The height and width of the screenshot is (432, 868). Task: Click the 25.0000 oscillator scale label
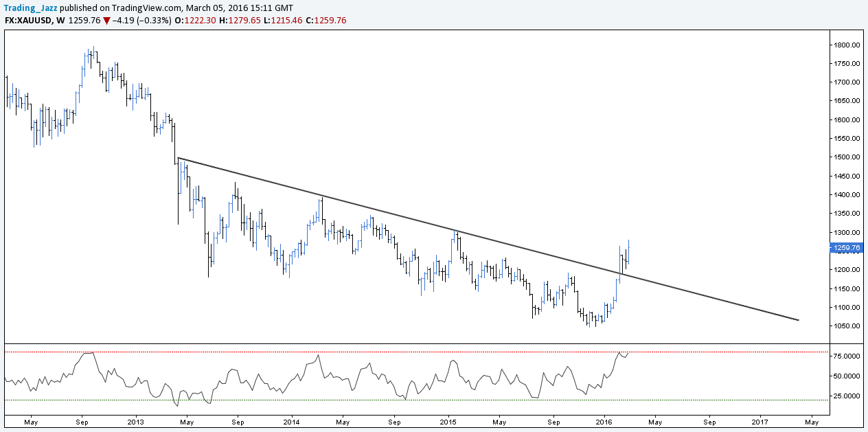click(847, 396)
